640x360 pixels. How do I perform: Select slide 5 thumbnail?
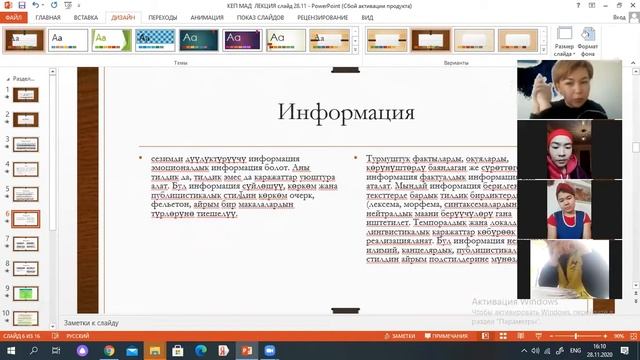tap(26, 194)
